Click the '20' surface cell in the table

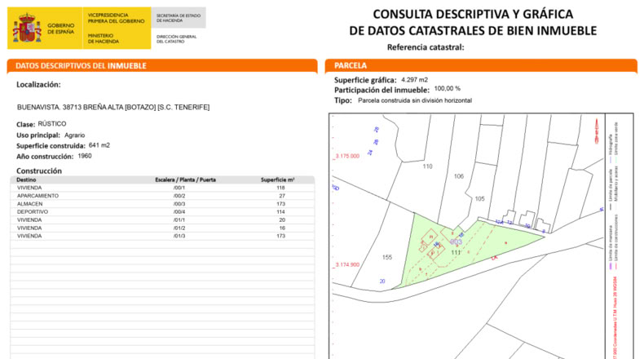point(282,220)
